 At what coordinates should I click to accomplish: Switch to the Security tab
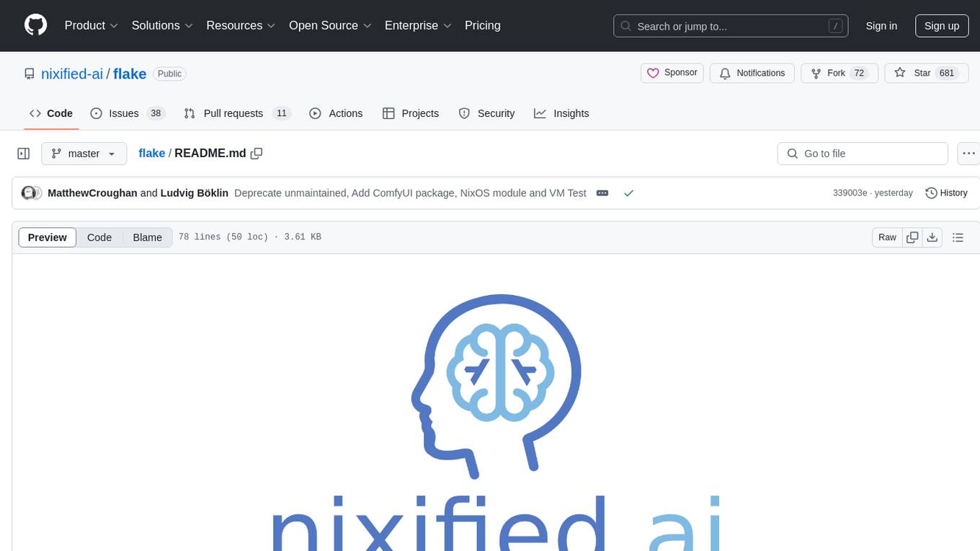pyautogui.click(x=487, y=113)
